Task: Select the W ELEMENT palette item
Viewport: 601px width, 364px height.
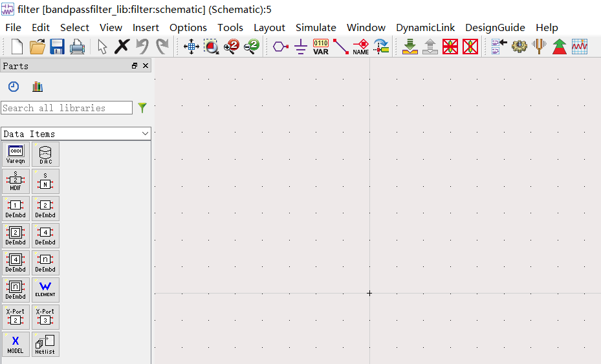Action: point(46,290)
